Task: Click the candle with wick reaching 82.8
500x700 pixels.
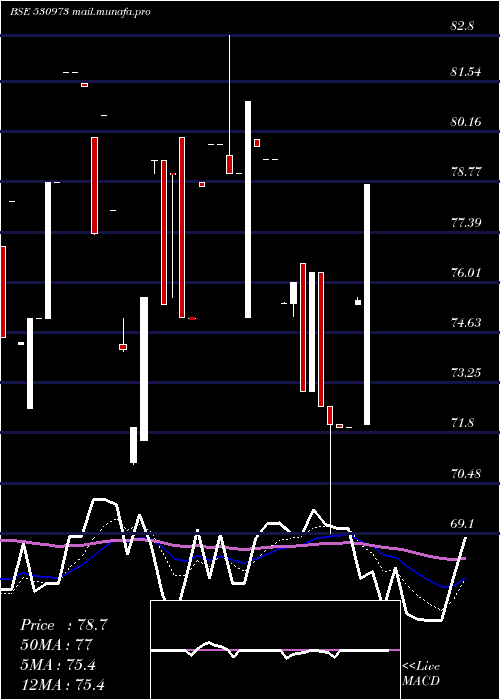Action: tap(229, 104)
